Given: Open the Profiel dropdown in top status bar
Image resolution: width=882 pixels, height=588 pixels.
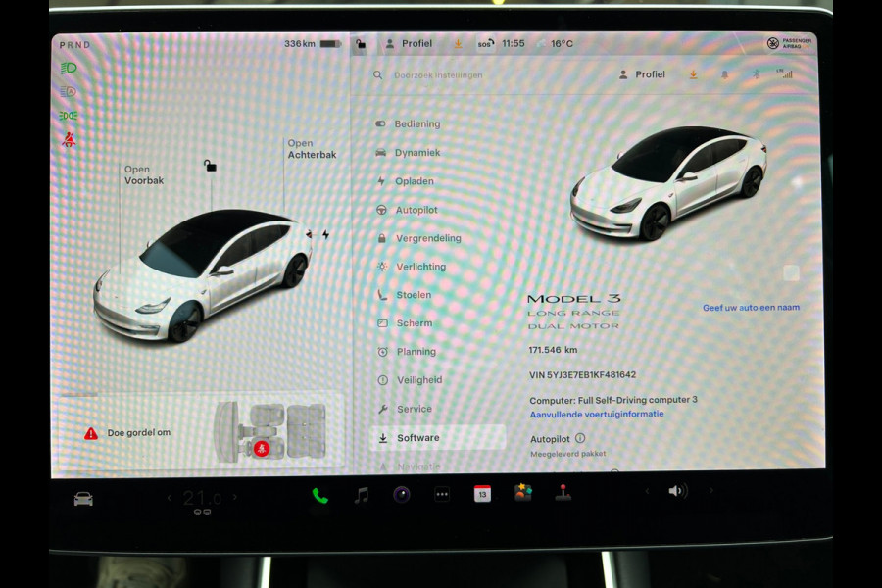Looking at the screenshot, I should (409, 44).
